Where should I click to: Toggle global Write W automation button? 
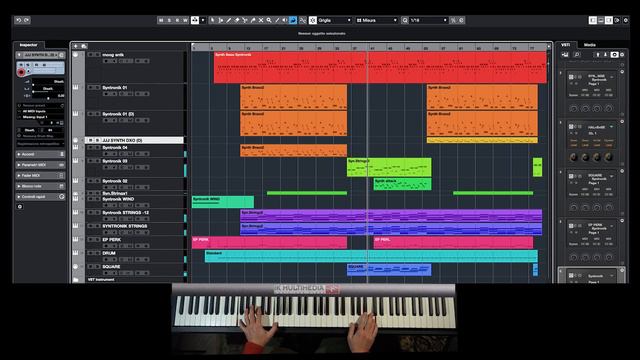[185, 20]
